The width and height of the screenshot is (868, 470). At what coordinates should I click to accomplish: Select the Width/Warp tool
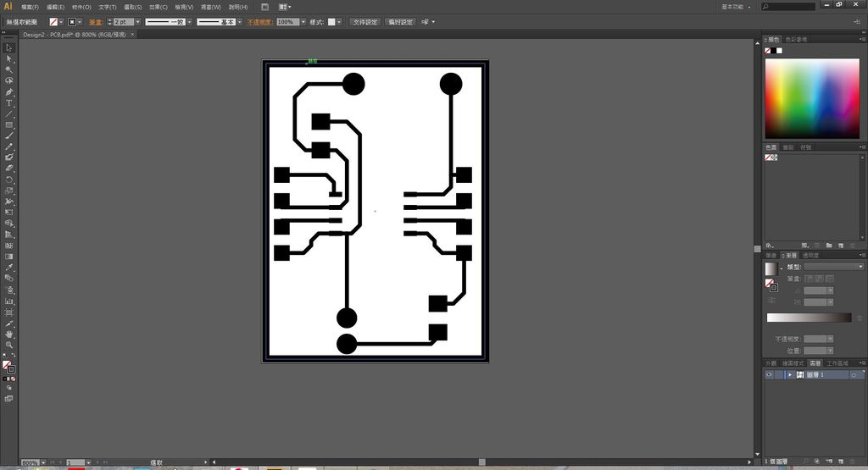(x=8, y=202)
